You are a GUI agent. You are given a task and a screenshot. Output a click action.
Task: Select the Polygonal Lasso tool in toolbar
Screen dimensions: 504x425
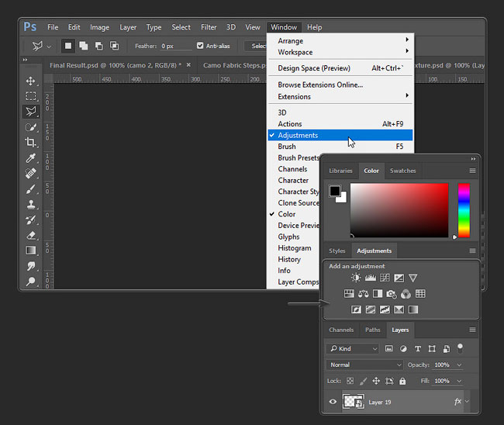(31, 112)
